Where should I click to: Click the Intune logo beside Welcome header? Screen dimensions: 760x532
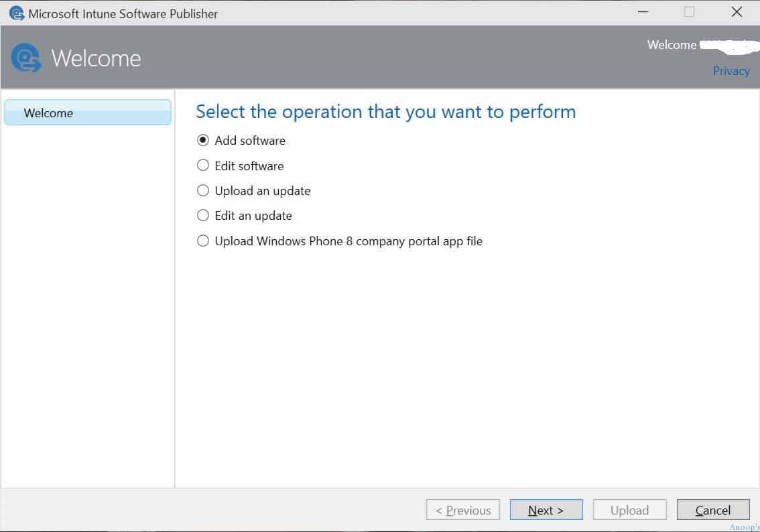[x=26, y=58]
